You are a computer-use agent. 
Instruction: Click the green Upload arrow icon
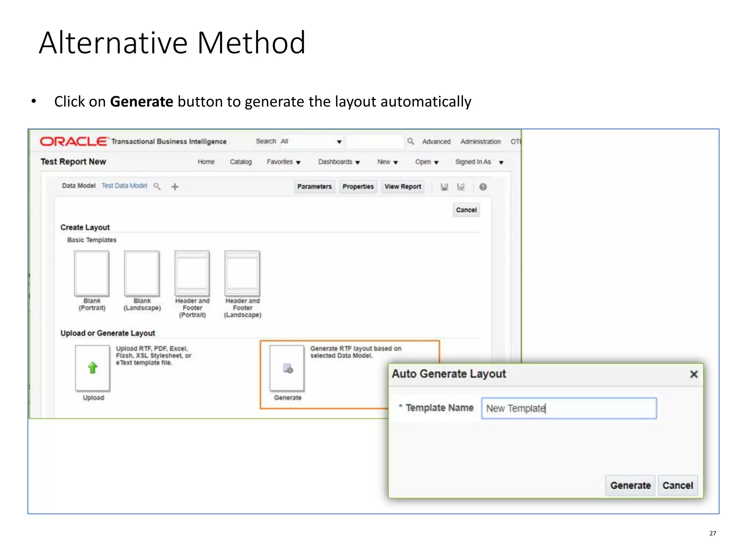[x=93, y=368]
